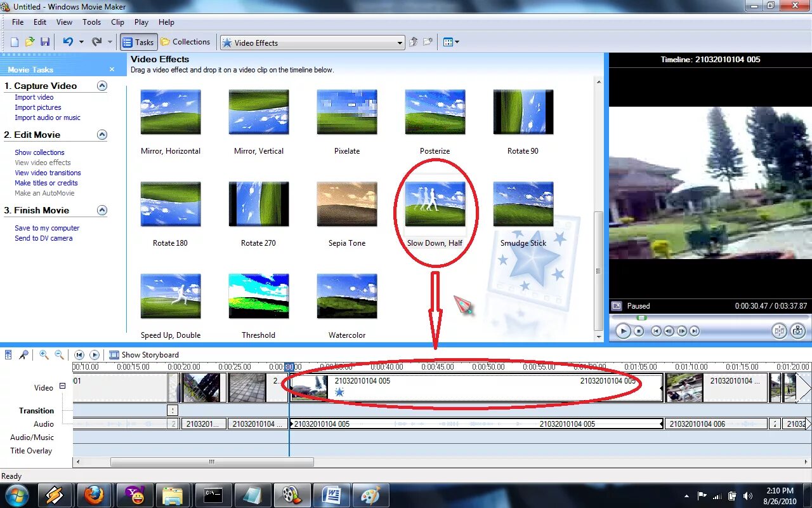
Task: Switch preview to full screen
Action: (x=617, y=306)
